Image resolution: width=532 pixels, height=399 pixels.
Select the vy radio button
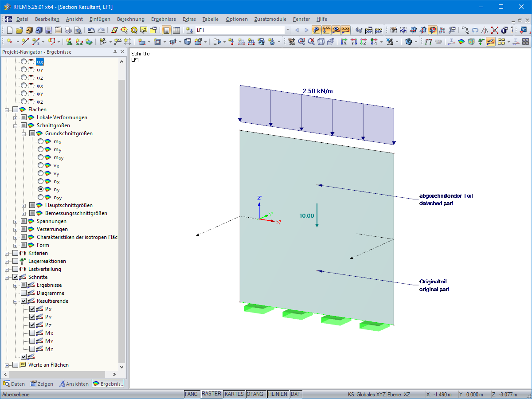click(x=41, y=173)
